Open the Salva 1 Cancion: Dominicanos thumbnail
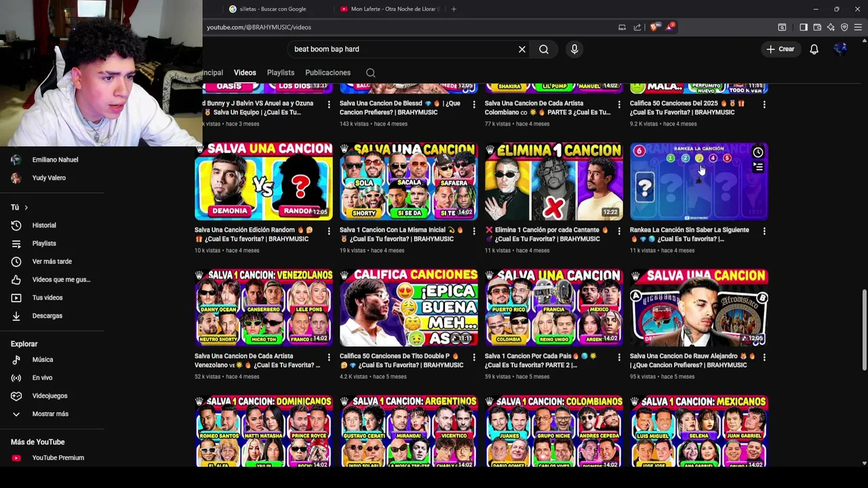 point(264,431)
